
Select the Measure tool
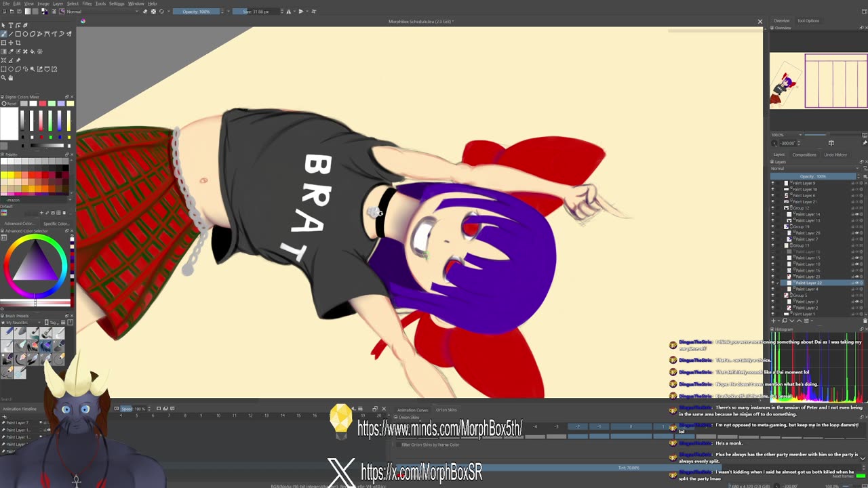pos(11,60)
